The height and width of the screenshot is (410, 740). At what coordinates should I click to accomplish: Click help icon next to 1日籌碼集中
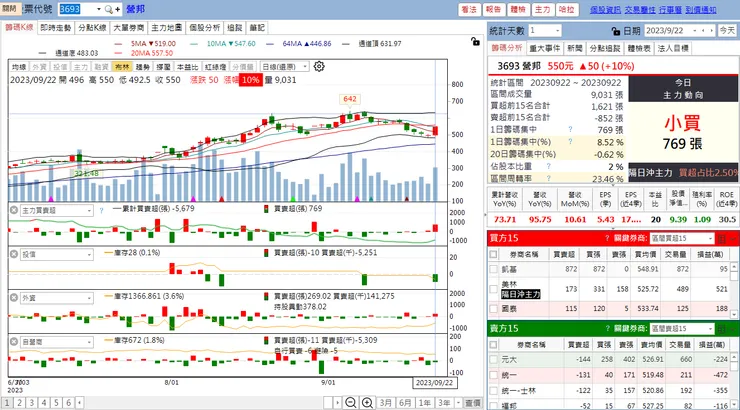tap(570, 129)
